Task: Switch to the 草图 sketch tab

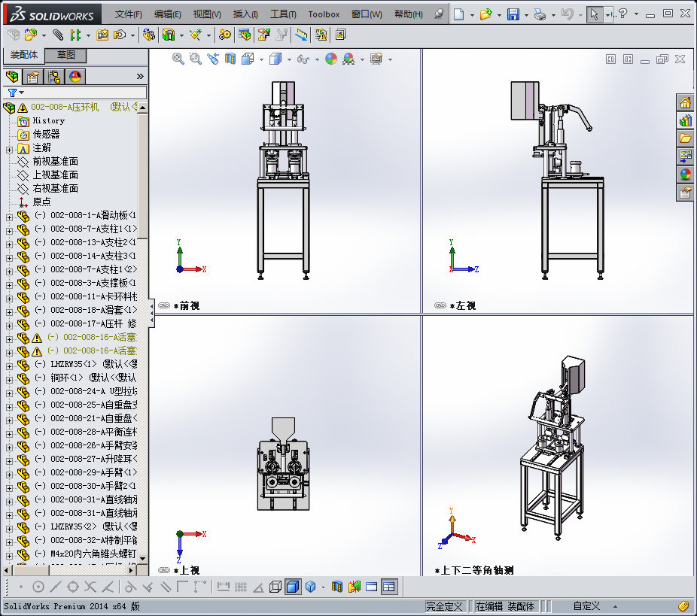Action: (x=65, y=55)
